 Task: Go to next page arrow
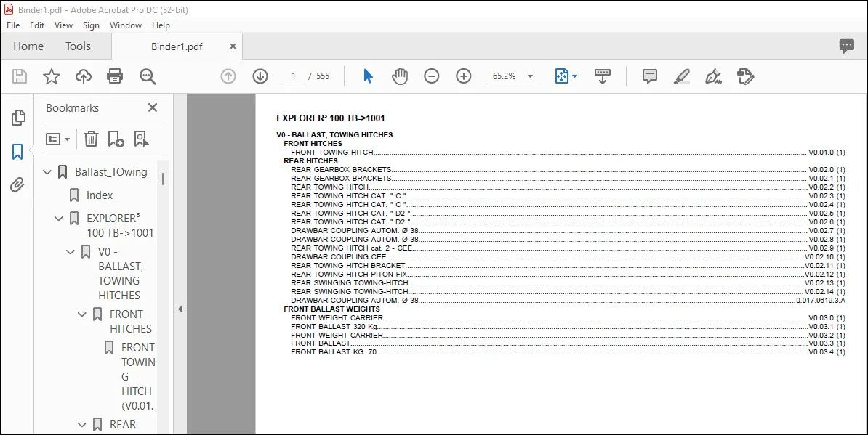[x=260, y=76]
